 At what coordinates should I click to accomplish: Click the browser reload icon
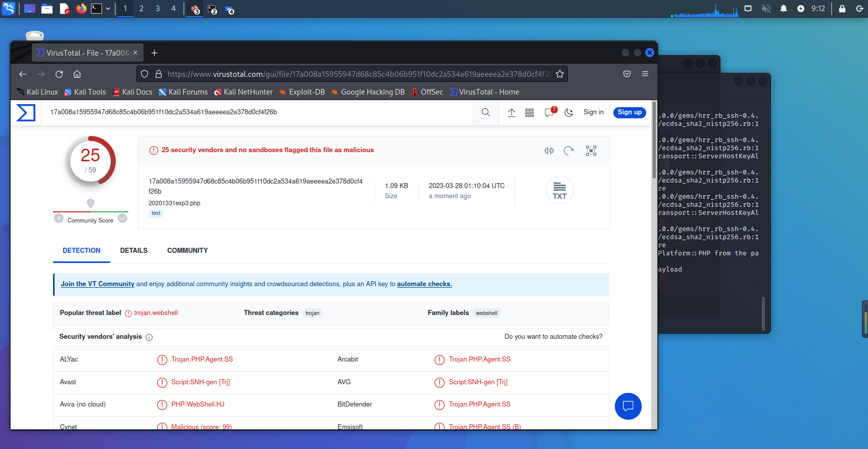point(59,74)
